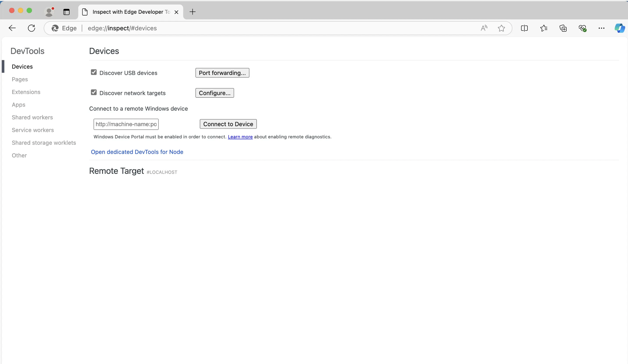Click the Copilot icon in toolbar
Image resolution: width=628 pixels, height=364 pixels.
(x=620, y=28)
